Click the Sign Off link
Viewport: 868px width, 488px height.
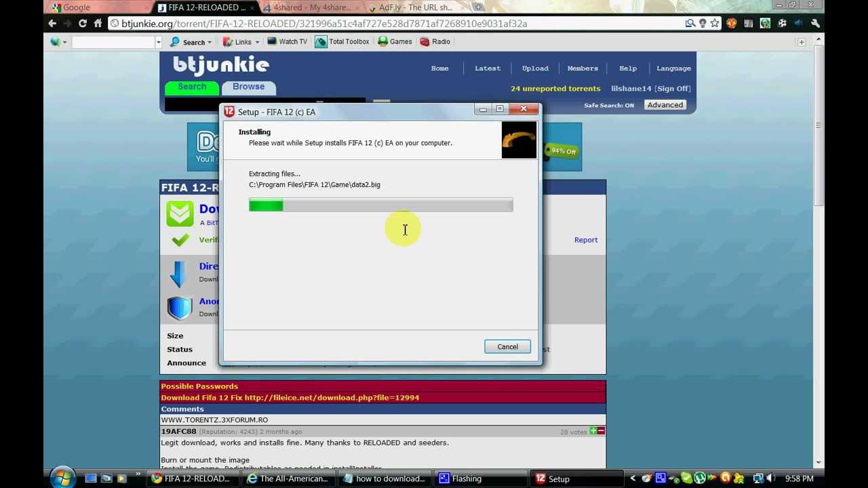click(673, 89)
